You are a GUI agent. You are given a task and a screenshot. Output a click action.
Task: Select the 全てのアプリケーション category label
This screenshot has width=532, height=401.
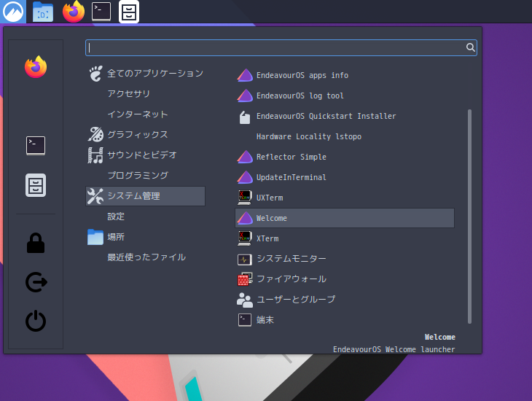(155, 74)
